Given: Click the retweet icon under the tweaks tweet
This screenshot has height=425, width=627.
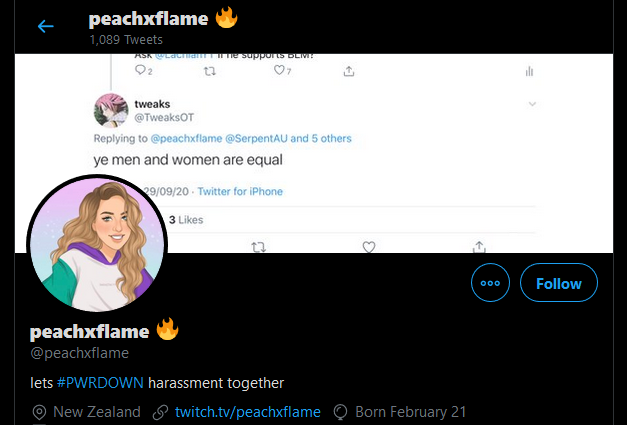Looking at the screenshot, I should 258,246.
